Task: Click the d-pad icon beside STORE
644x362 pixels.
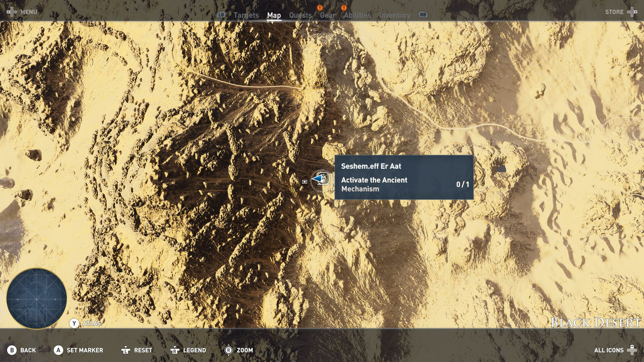Action: tap(632, 12)
